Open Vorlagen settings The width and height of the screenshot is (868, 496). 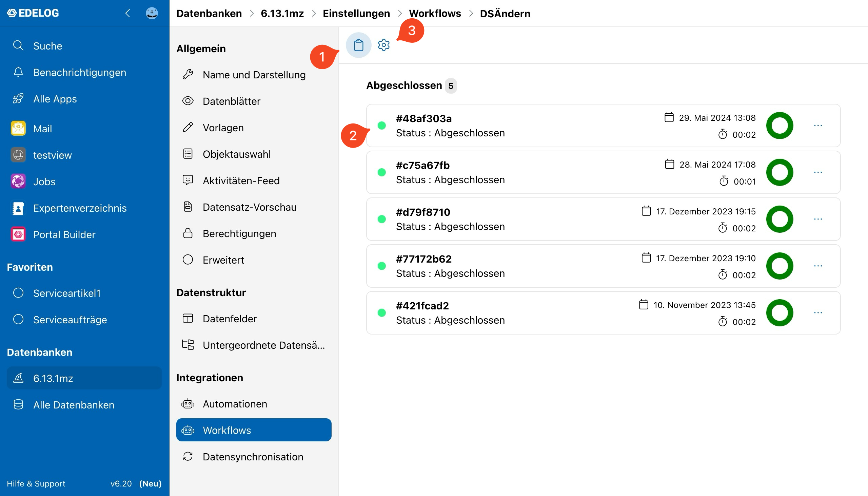[254, 128]
